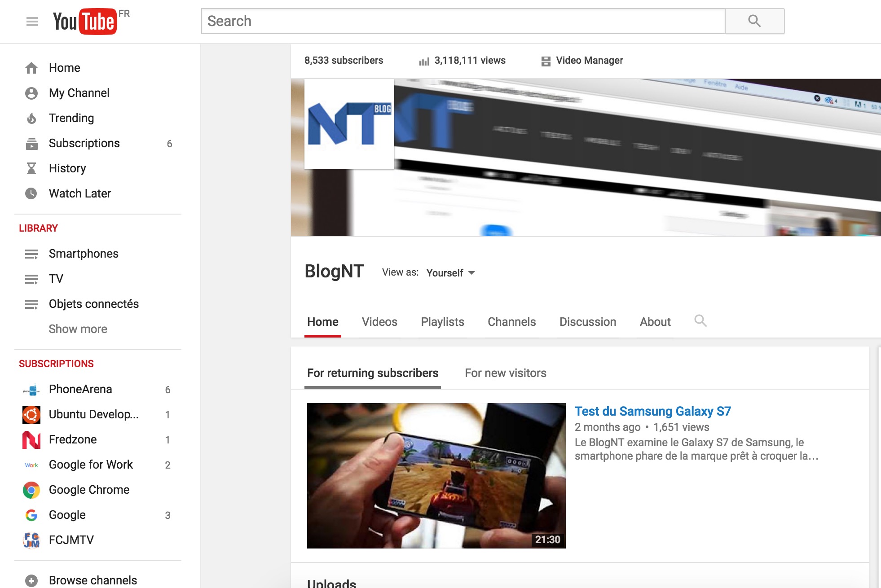881x588 pixels.
Task: Click Browse channels at the bottom
Action: [x=92, y=579]
